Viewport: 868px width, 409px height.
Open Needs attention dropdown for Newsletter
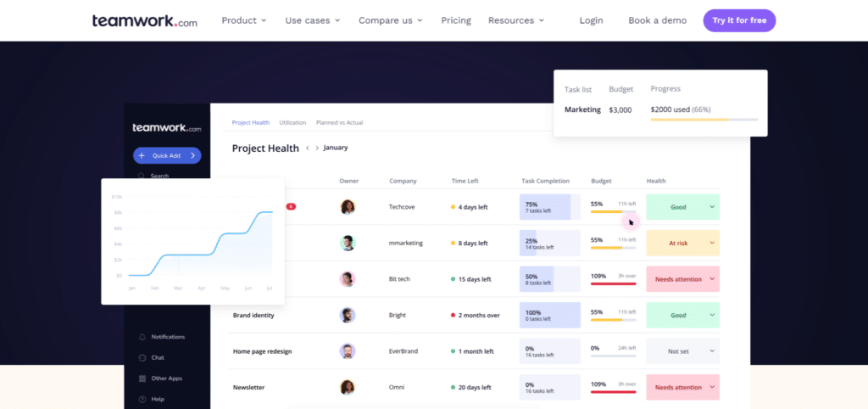(683, 388)
